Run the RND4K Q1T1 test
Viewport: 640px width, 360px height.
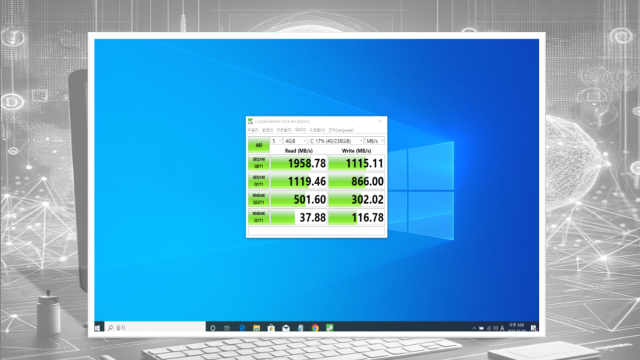pyautogui.click(x=258, y=217)
